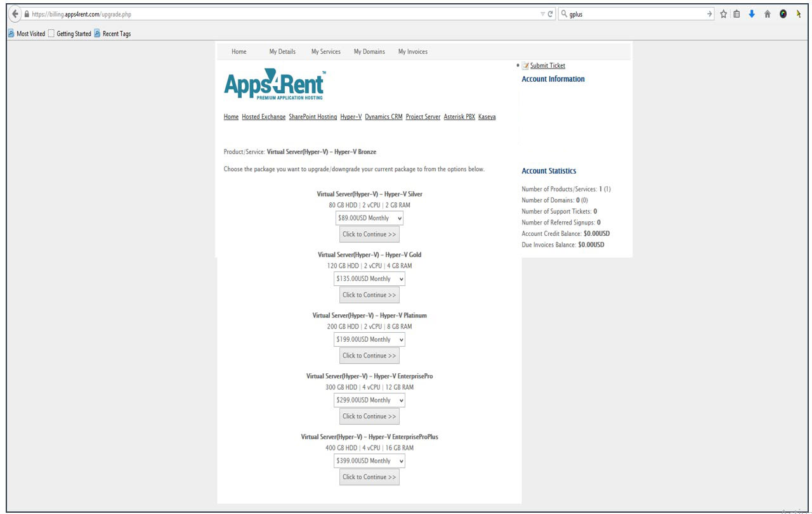Screen dimensions: 812x514
Task: Follow the underlined Home link below logo
Action: point(231,117)
